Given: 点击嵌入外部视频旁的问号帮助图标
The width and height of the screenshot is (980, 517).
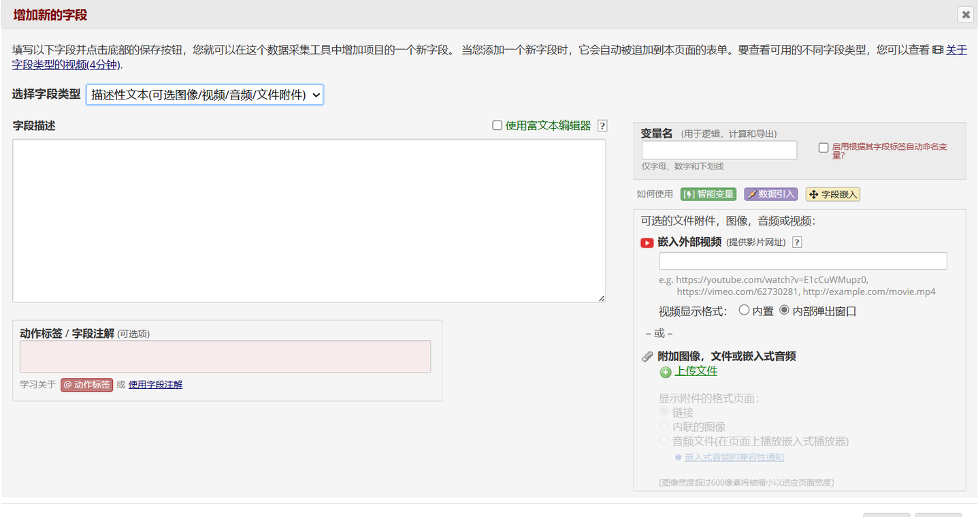Looking at the screenshot, I should 796,242.
